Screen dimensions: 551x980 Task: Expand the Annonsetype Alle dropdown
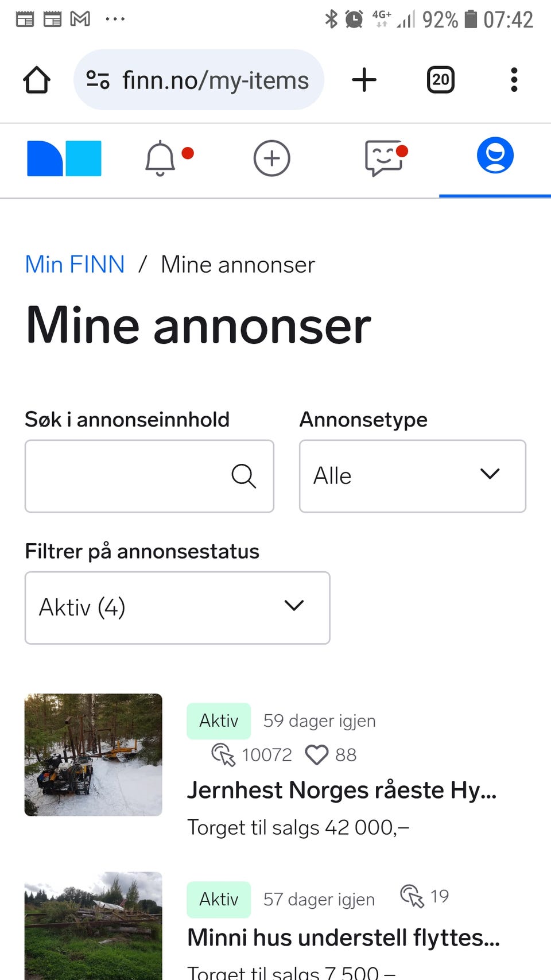pyautogui.click(x=413, y=476)
